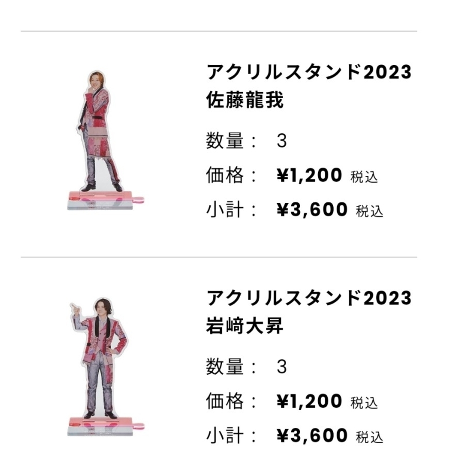Select the name 佐藤龍我 text
Screen dimensions: 476x476
coord(245,100)
